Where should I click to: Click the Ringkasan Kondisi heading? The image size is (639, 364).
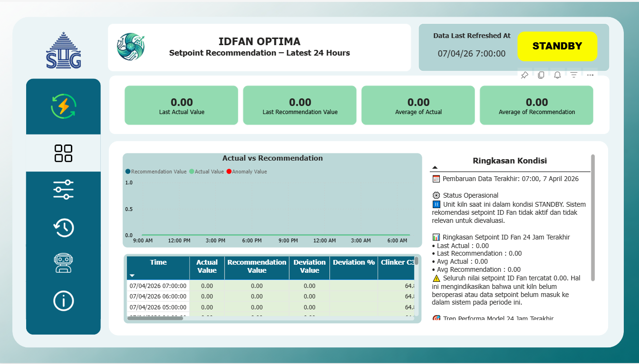click(510, 161)
